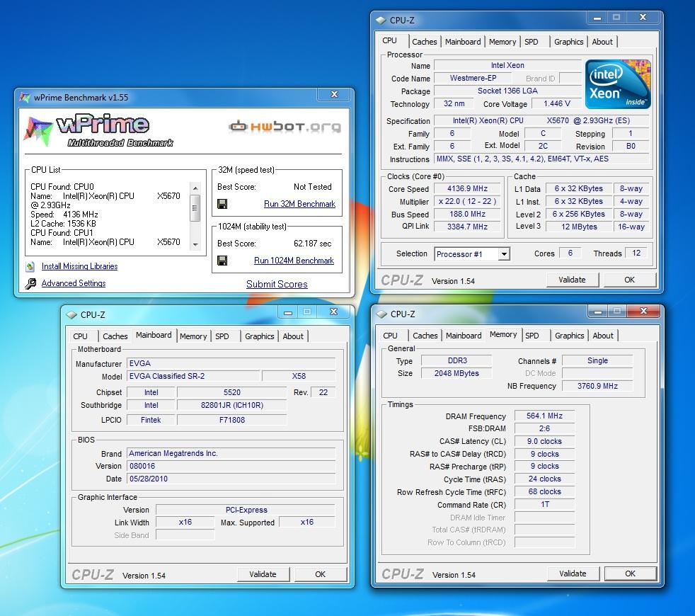The image size is (695, 616).
Task: Open Memory tab in the Processor window
Action: (x=502, y=42)
